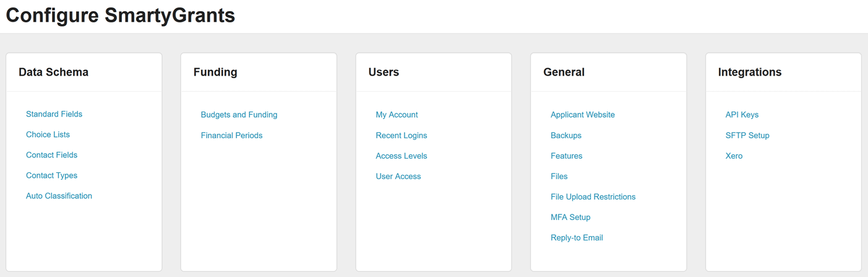View Recent Logins
Image resolution: width=868 pixels, height=277 pixels.
point(401,135)
